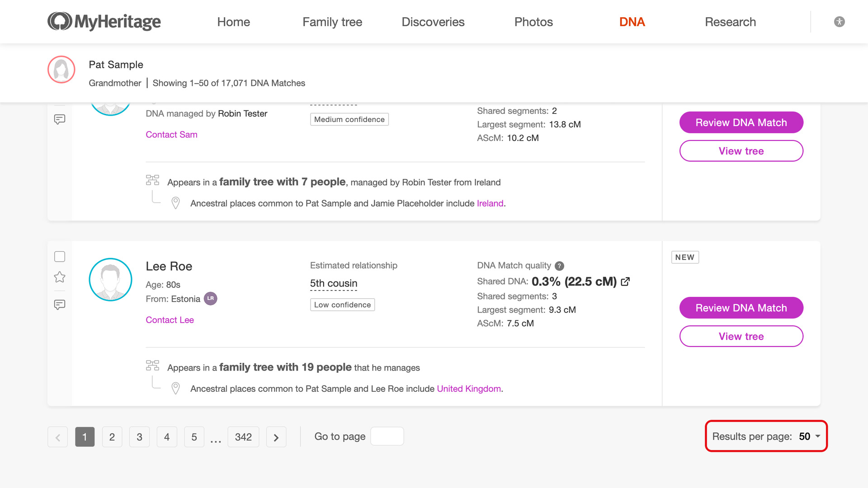Go to results page 4
The width and height of the screenshot is (868, 488).
click(167, 437)
